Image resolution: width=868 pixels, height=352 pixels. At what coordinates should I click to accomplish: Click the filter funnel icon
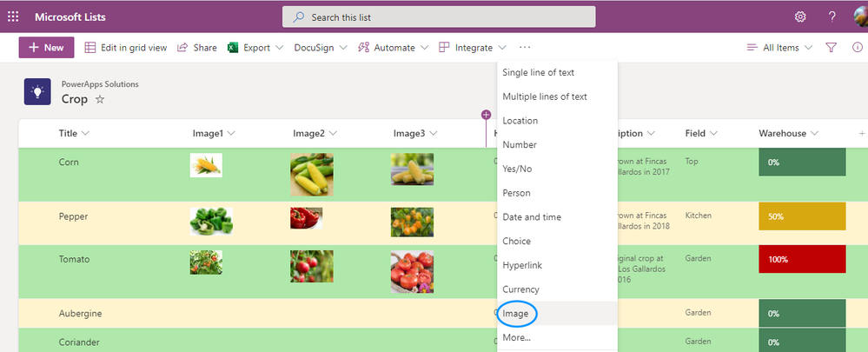pyautogui.click(x=831, y=48)
